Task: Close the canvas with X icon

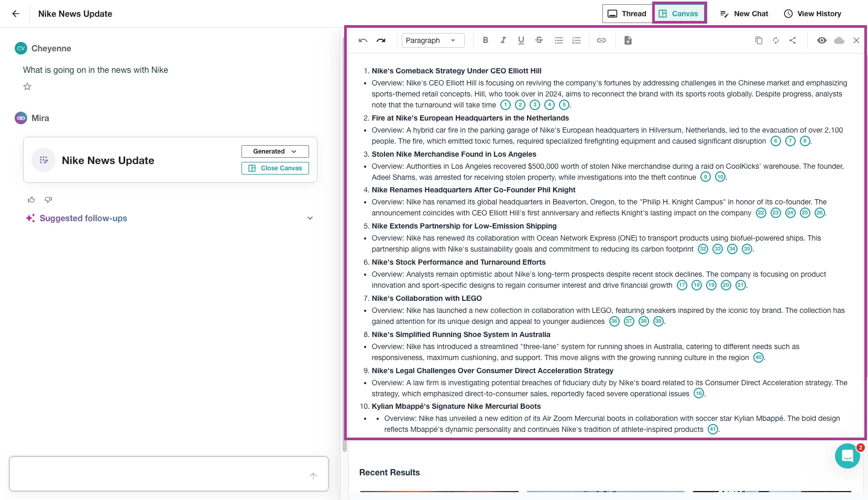Action: (x=856, y=40)
